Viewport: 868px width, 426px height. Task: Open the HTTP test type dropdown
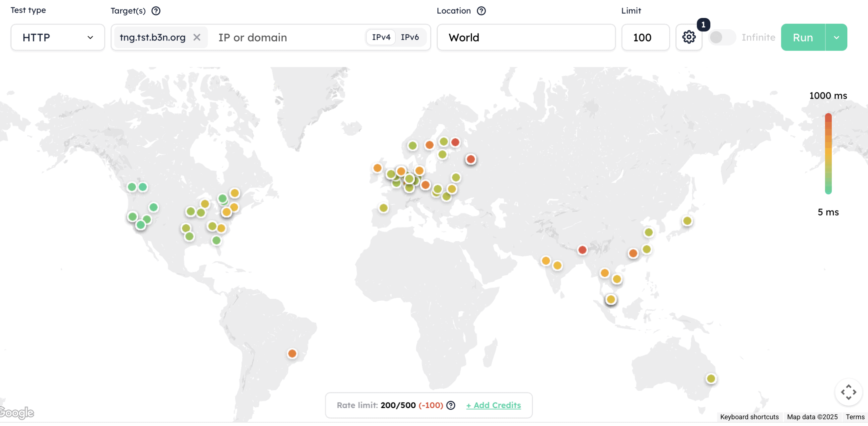tap(58, 37)
